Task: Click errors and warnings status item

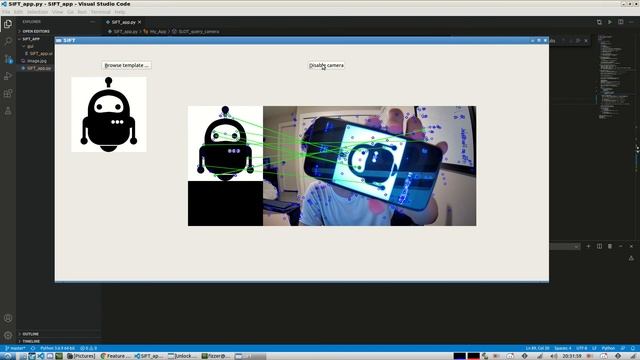Action: pos(89,348)
